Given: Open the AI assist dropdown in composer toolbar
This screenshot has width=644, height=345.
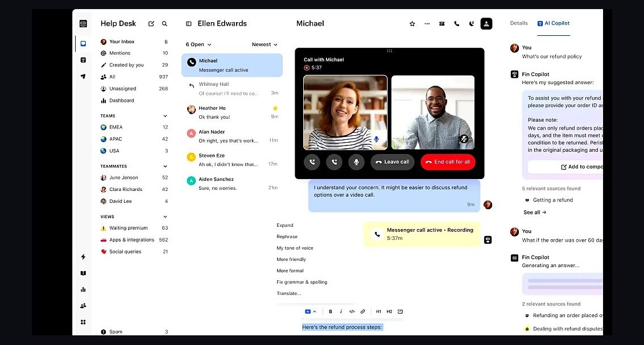Looking at the screenshot, I should [311, 311].
